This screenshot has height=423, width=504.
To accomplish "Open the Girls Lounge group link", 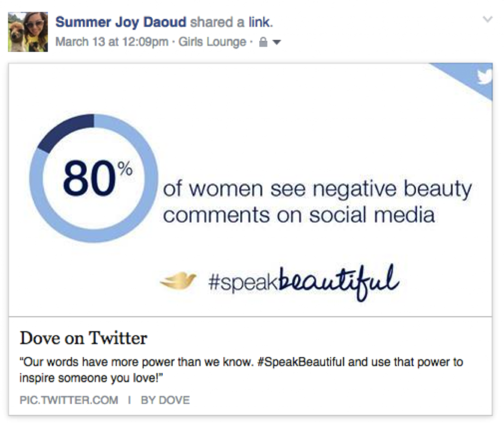I will 212,42.
